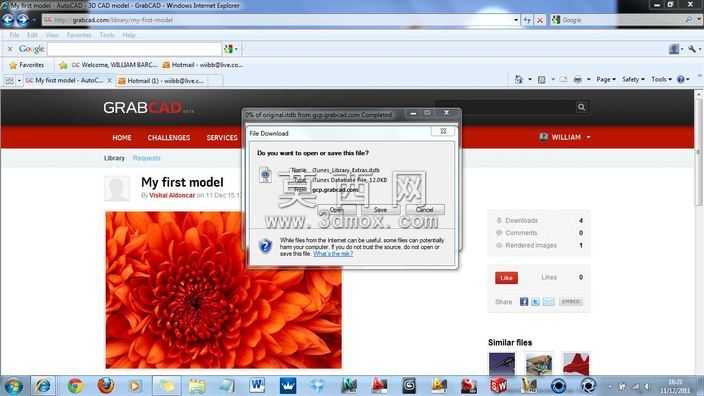
Task: Open Microsoft Word from the taskbar
Action: pos(257,386)
